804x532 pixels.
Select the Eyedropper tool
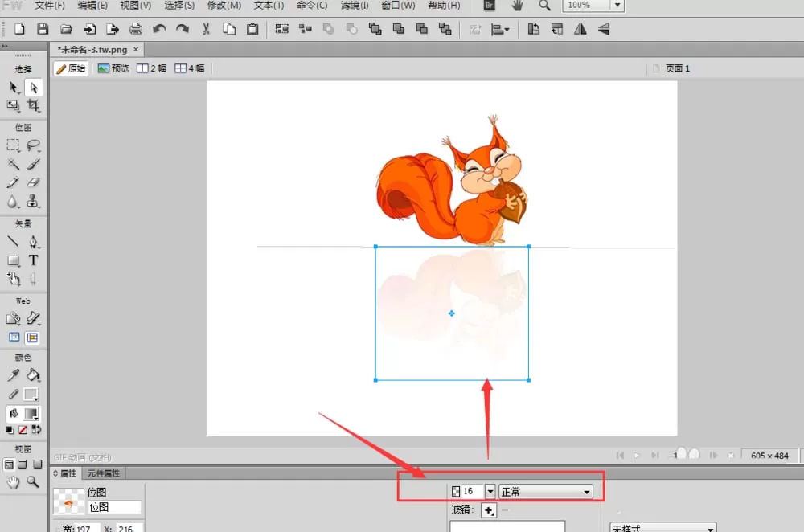click(13, 375)
